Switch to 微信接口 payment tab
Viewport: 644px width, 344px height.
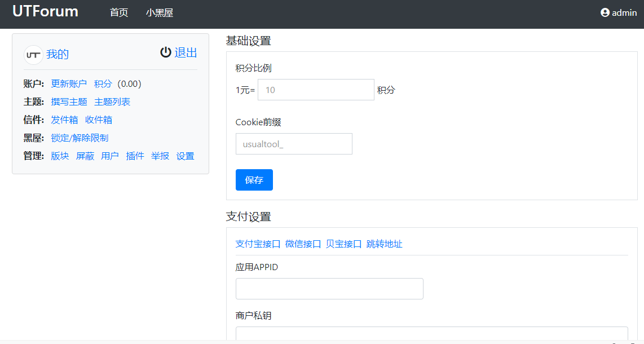tap(303, 244)
